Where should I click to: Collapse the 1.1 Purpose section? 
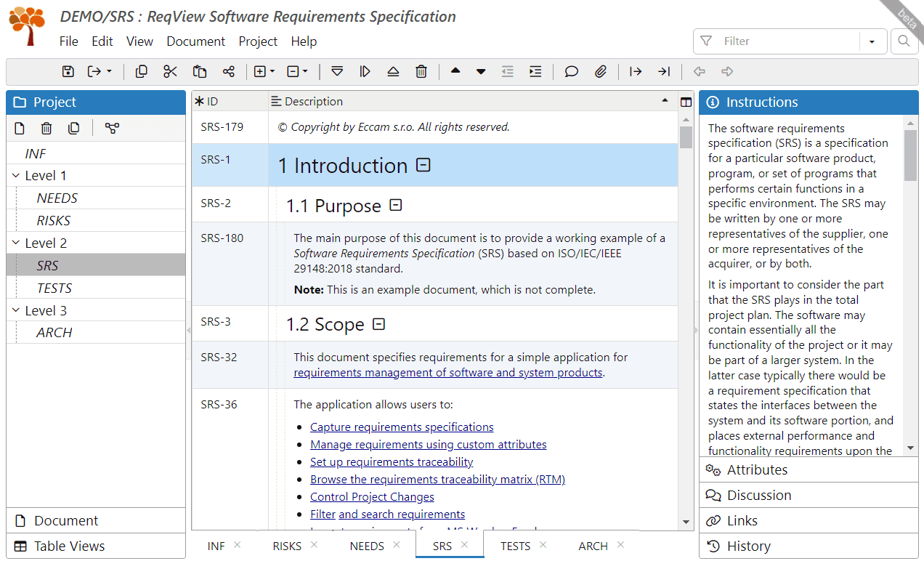pyautogui.click(x=396, y=206)
